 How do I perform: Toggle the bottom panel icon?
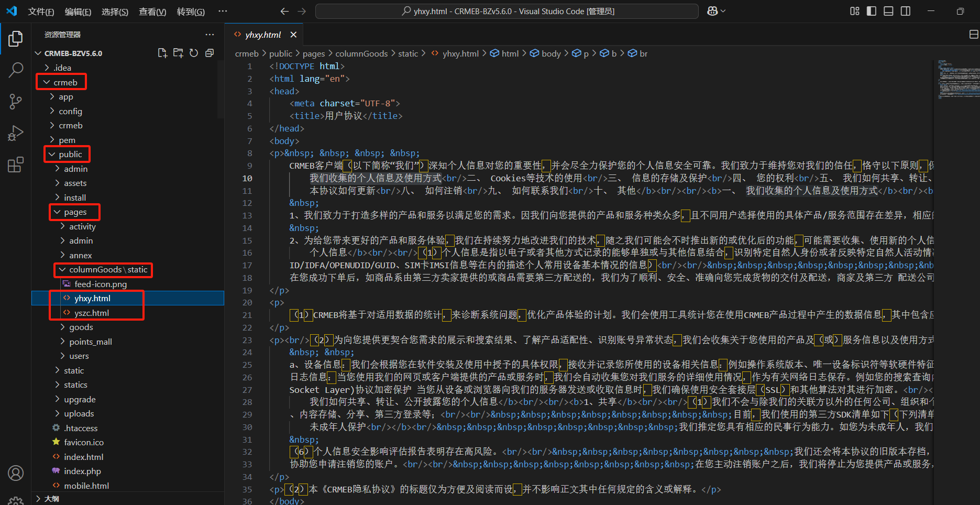pos(888,11)
